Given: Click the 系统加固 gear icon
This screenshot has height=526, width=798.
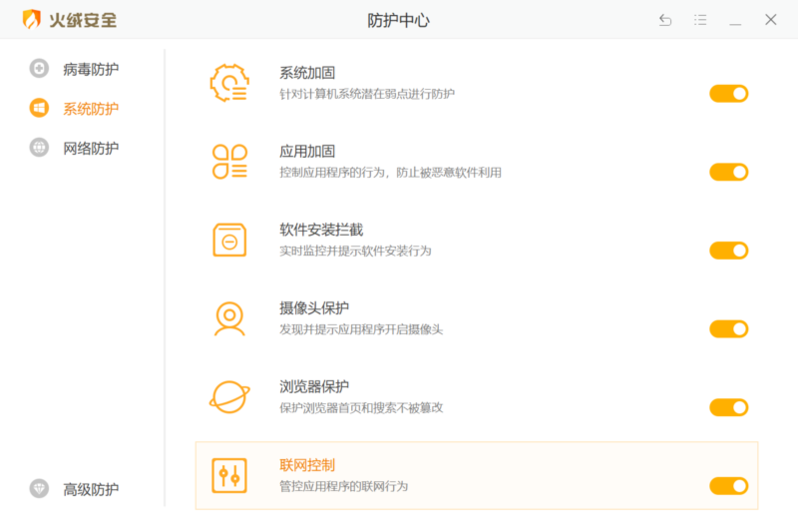Looking at the screenshot, I should (229, 83).
